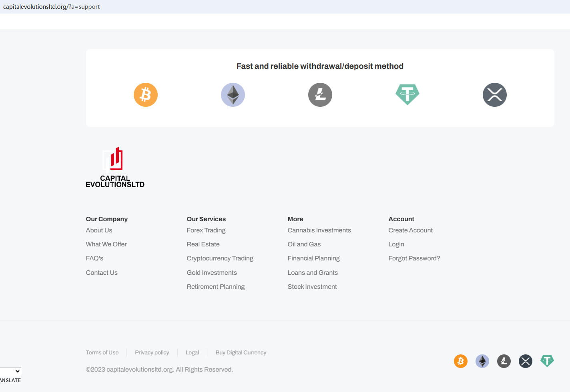
Task: Open Cryptocurrency Trading link
Action: coord(220,258)
